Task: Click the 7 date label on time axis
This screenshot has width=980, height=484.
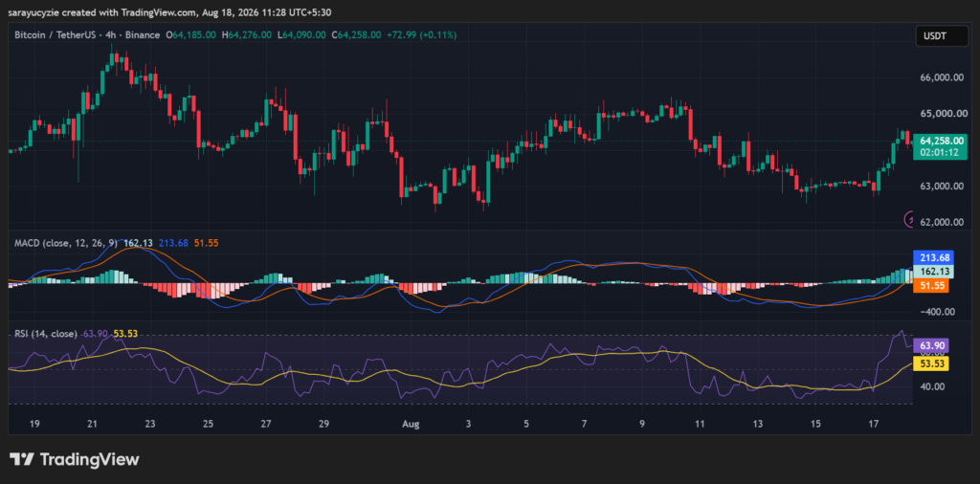Action: 585,424
